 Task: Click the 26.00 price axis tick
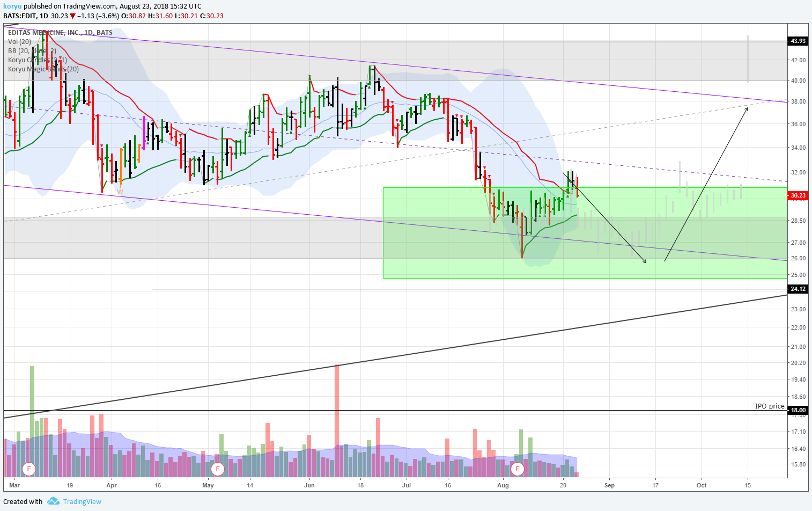click(x=799, y=258)
